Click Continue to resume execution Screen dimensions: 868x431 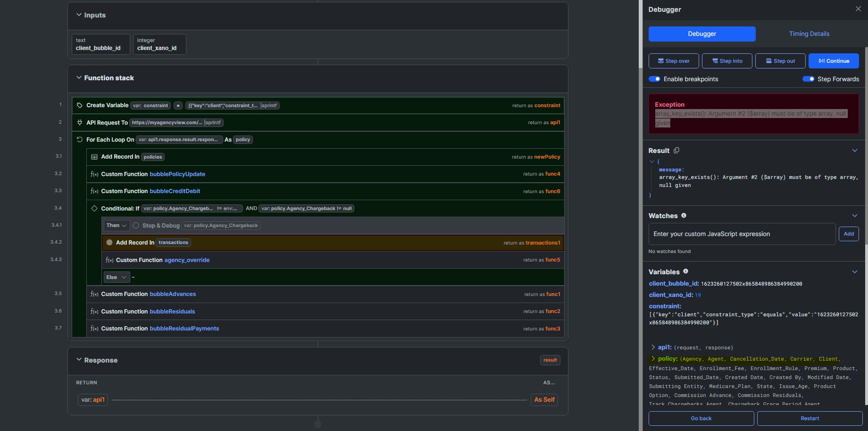click(x=834, y=61)
